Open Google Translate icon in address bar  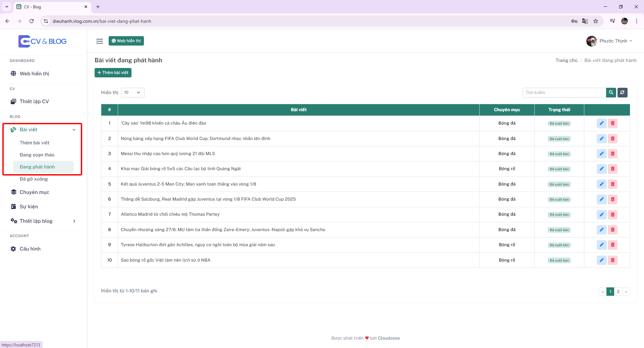(x=585, y=21)
